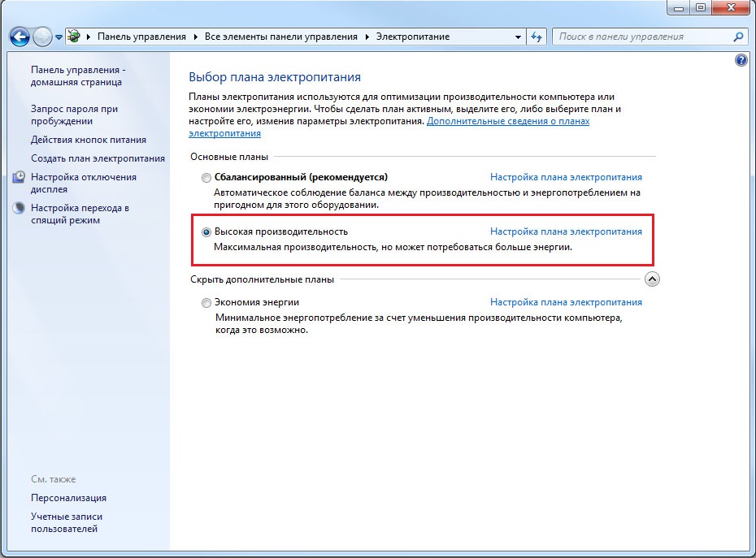Select the Сбалансированный (рекомендуется) radio button
Screen dimensions: 756x558
click(206, 178)
